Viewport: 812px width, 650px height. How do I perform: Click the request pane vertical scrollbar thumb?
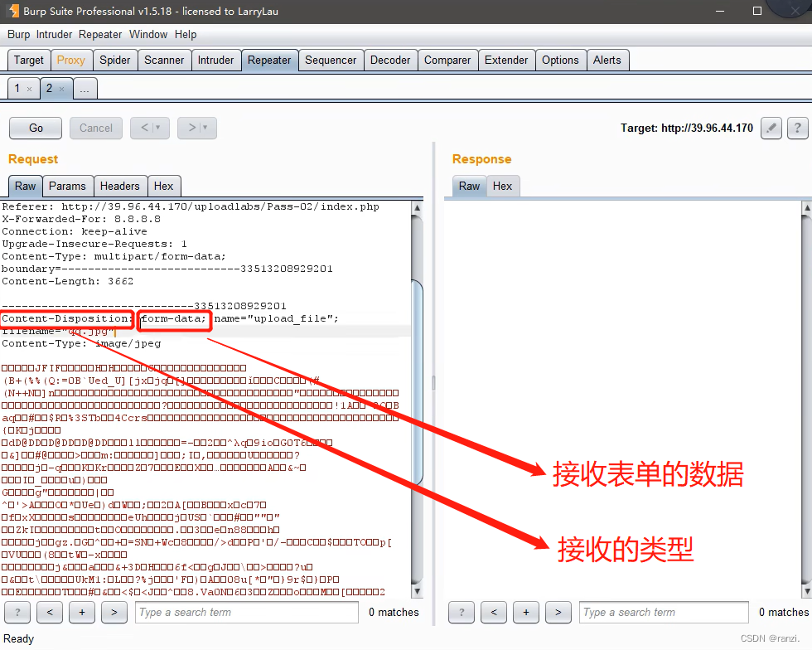417,381
